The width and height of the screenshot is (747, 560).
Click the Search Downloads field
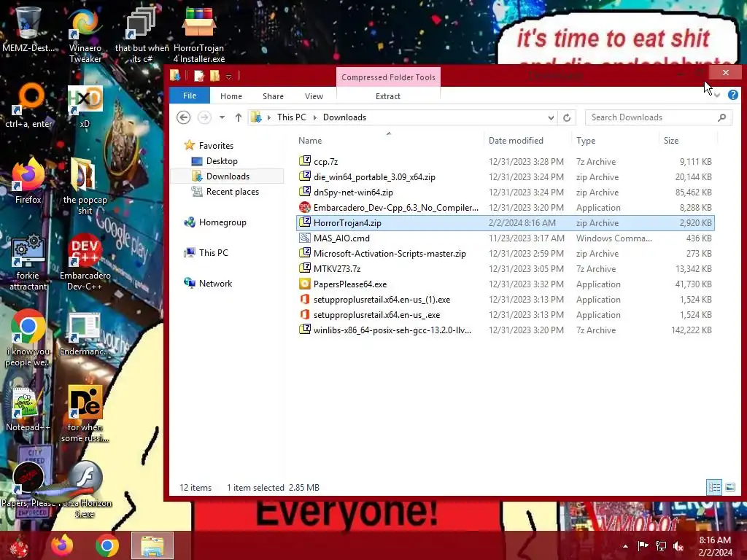pos(659,117)
